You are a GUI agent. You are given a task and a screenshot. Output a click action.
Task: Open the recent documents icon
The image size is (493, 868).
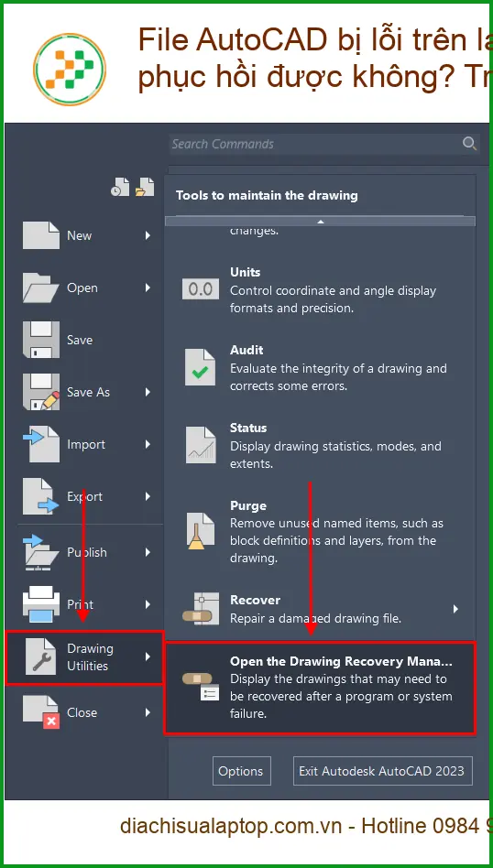click(x=120, y=187)
